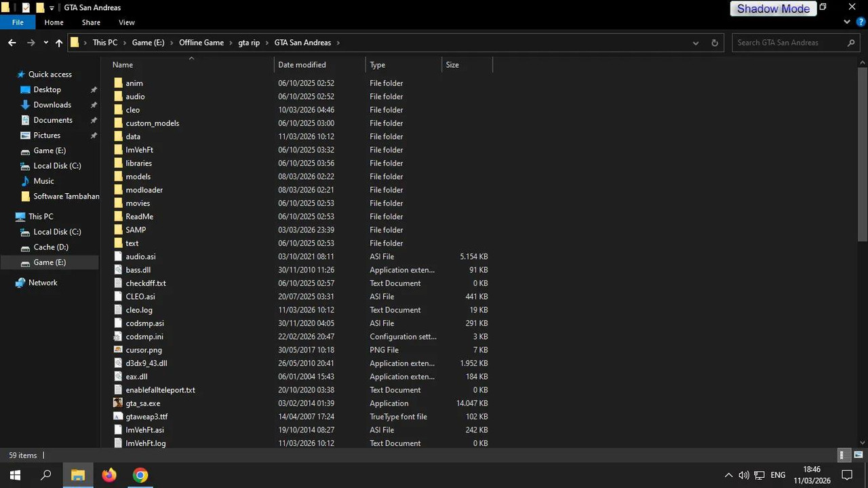Select the codsmp.ini config file icon
868x488 pixels.
point(119,337)
